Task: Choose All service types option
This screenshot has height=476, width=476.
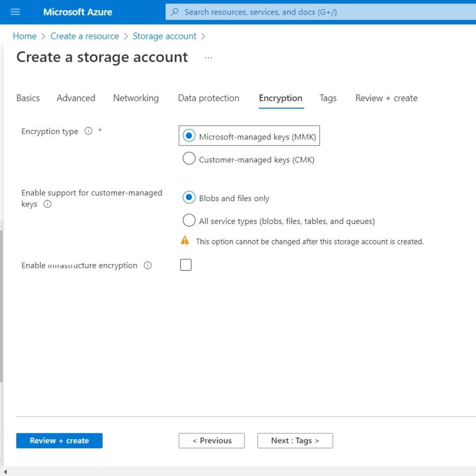Action: click(189, 220)
